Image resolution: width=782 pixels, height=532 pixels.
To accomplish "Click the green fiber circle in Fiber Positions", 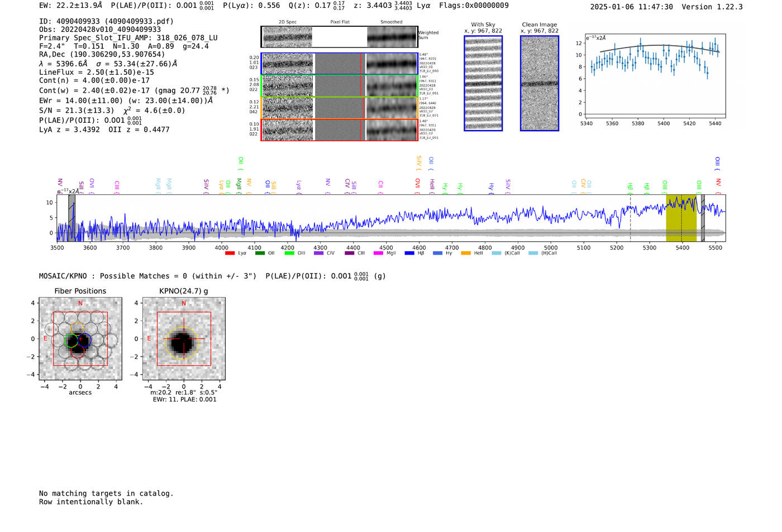I will click(x=71, y=340).
